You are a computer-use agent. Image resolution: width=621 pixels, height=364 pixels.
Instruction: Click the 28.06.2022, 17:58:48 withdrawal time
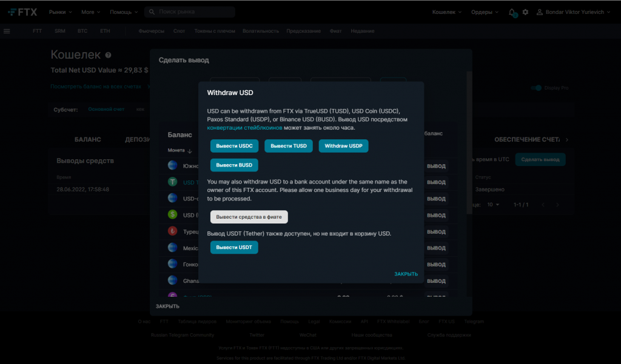coord(82,189)
